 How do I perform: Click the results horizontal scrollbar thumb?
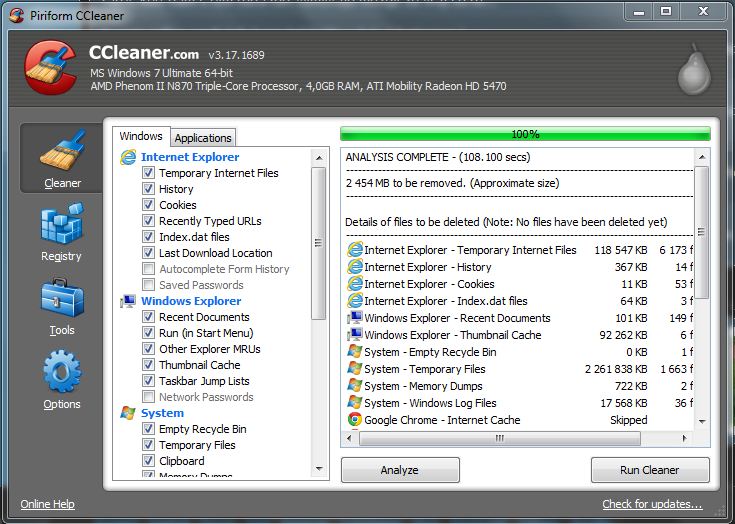coord(500,439)
